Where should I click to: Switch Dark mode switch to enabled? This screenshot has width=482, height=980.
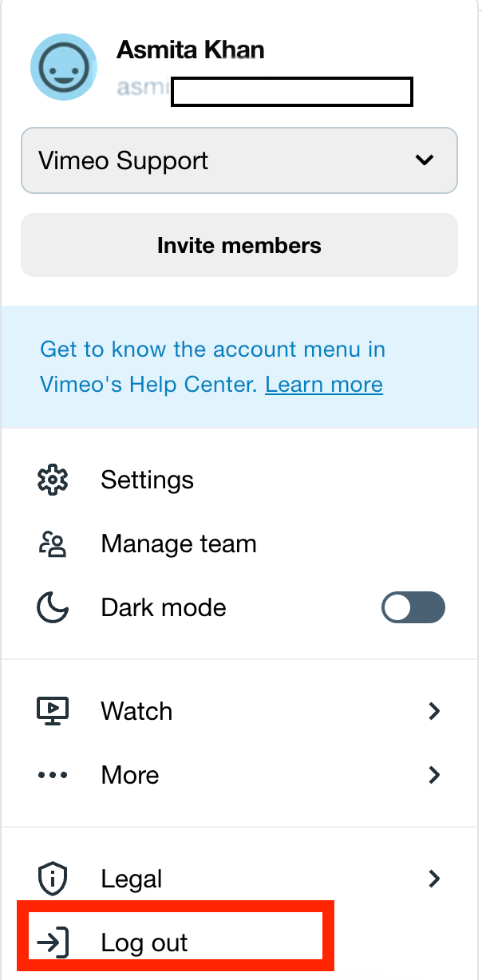[x=413, y=607]
